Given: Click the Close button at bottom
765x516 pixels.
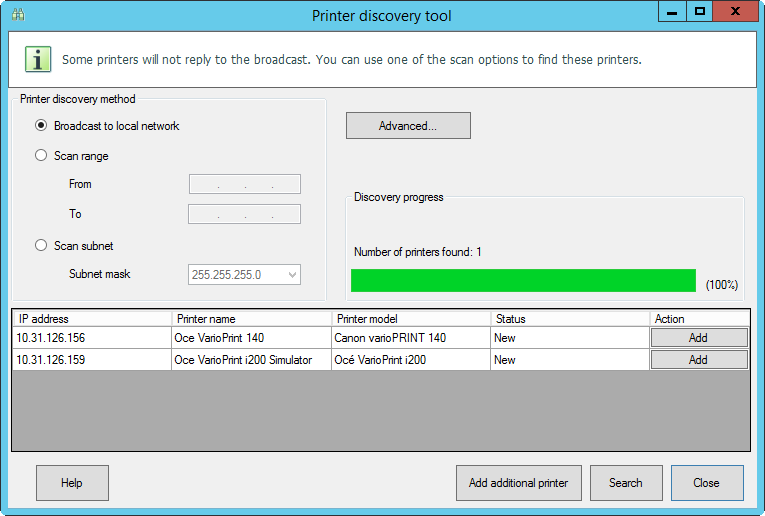Looking at the screenshot, I should click(707, 483).
